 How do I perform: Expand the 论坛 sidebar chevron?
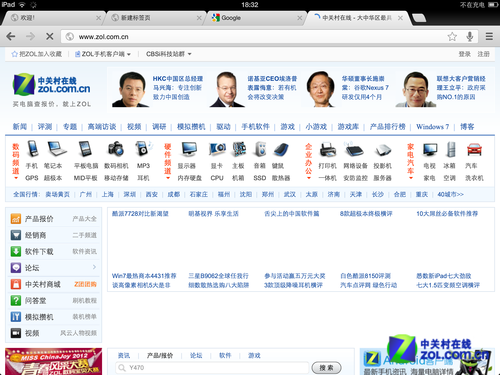point(94,267)
